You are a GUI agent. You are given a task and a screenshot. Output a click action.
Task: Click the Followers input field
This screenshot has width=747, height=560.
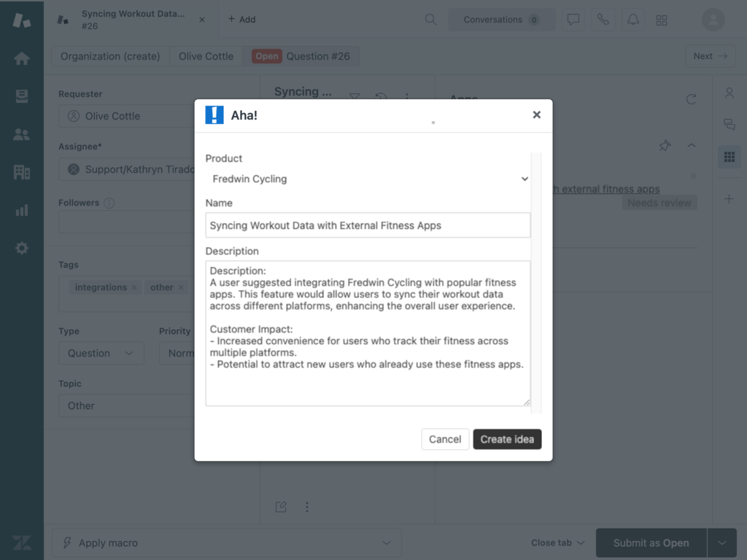coord(126,222)
